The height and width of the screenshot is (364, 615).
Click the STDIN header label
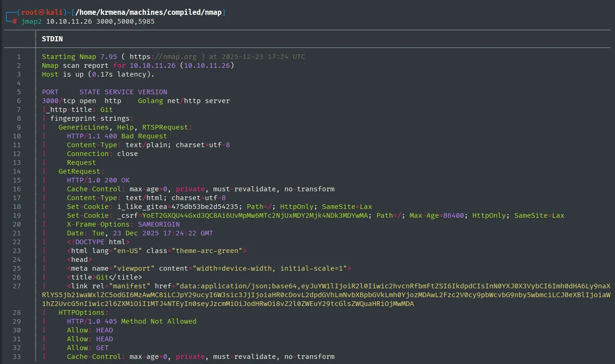click(x=52, y=39)
